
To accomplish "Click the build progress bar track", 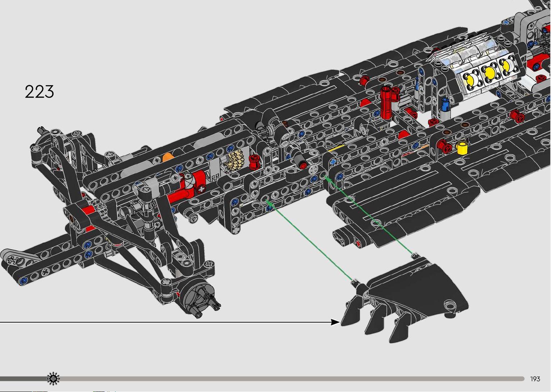I will tap(262, 379).
